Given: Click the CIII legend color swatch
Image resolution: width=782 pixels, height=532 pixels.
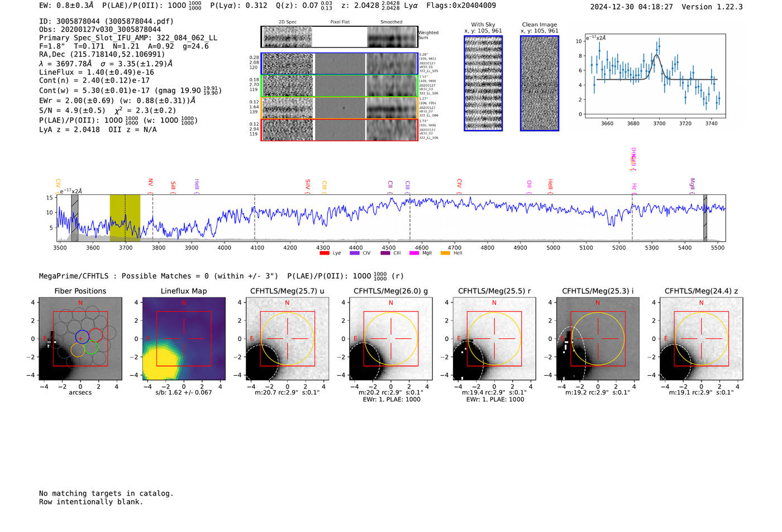Looking at the screenshot, I should tap(385, 253).
